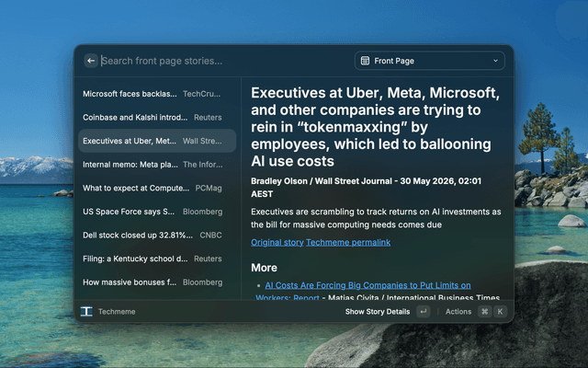Select the Dell stock closed up story
Screen dimensions: 588x368
157,236
